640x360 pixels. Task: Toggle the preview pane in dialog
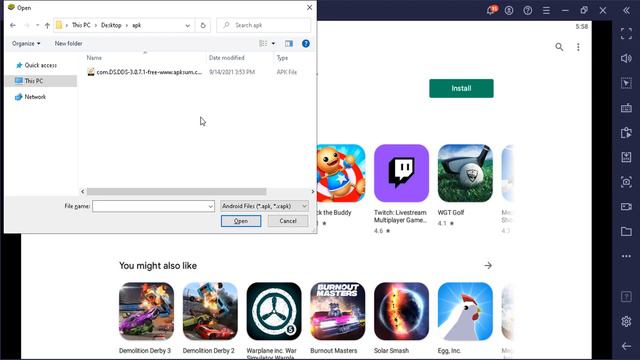pyautogui.click(x=289, y=44)
